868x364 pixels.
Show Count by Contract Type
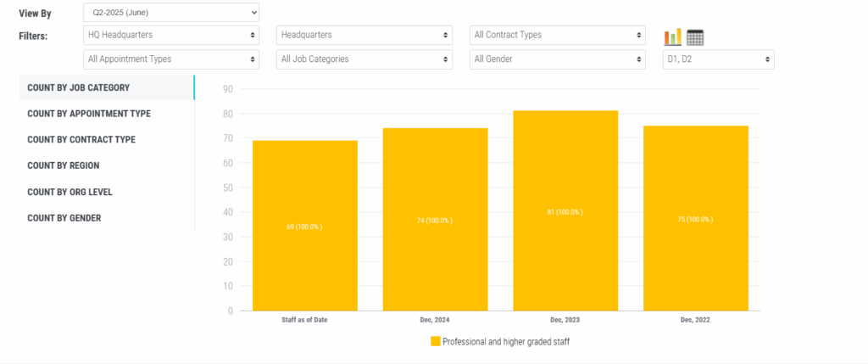(x=81, y=140)
